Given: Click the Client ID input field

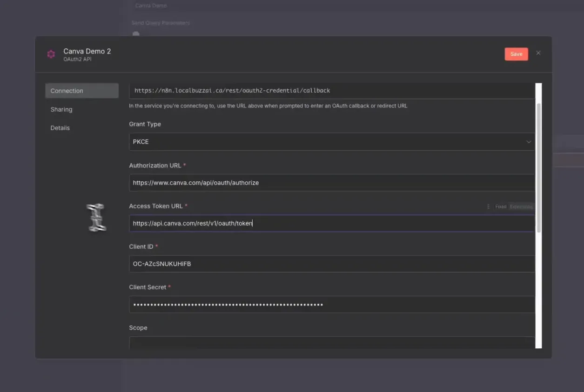Looking at the screenshot, I should 332,264.
